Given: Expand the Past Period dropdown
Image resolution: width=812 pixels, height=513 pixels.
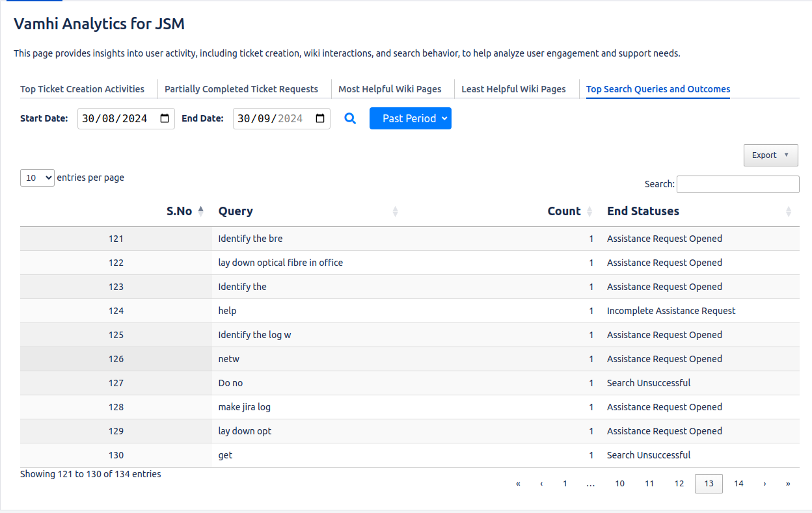Looking at the screenshot, I should click(410, 118).
